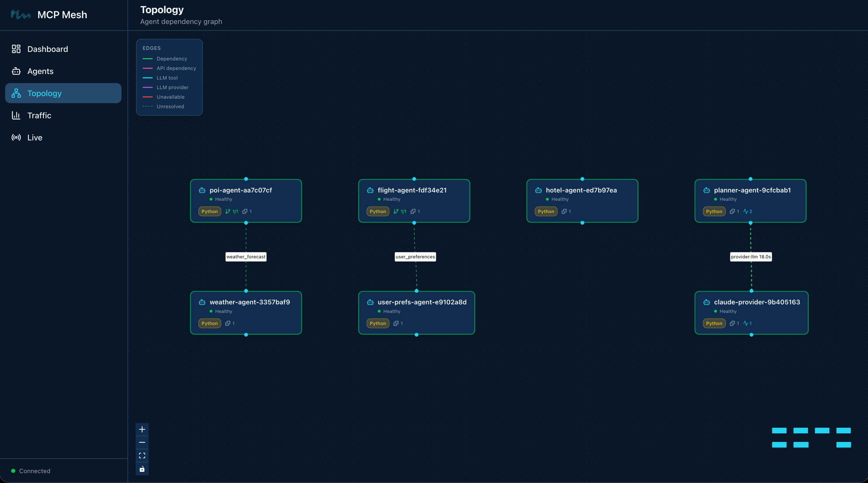Toggle the interactivity lock control
The width and height of the screenshot is (868, 483).
click(142, 469)
